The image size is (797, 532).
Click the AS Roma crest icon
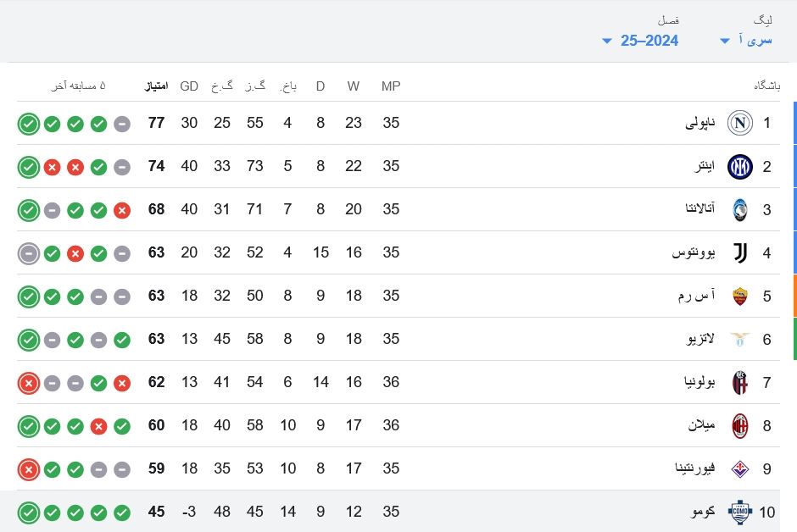tap(739, 296)
